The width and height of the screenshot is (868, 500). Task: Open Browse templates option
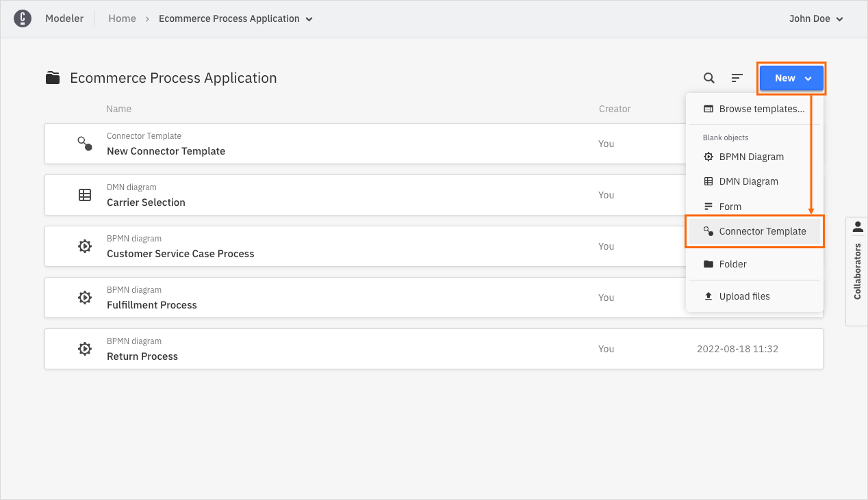coord(761,109)
